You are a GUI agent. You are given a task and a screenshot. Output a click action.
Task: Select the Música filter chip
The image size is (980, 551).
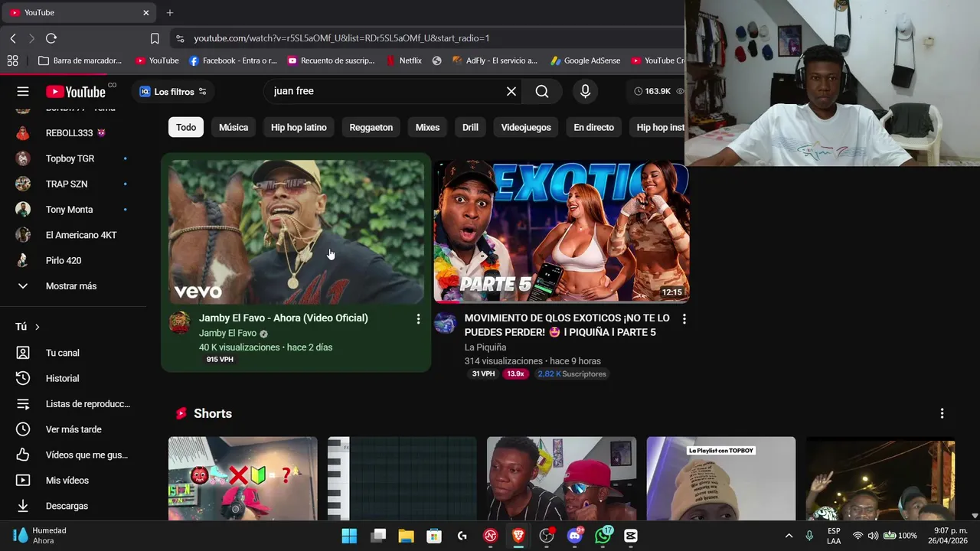click(x=234, y=127)
